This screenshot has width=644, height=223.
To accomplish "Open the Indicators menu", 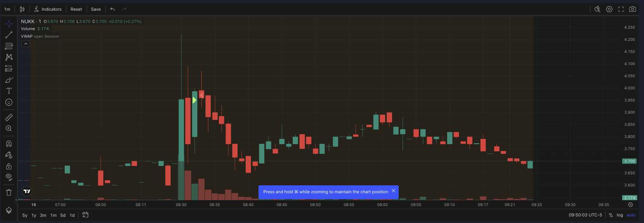I will pos(48,9).
